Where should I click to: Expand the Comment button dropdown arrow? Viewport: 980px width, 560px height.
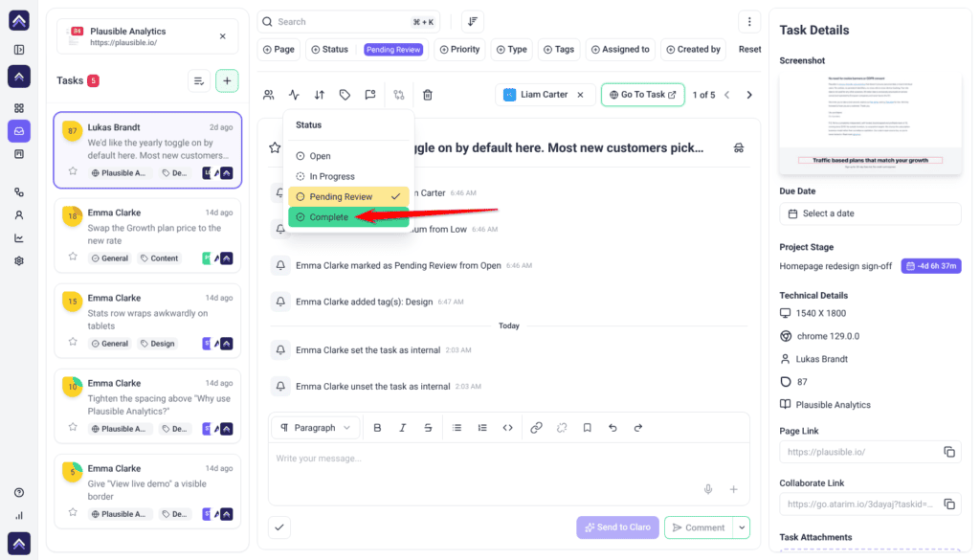742,527
